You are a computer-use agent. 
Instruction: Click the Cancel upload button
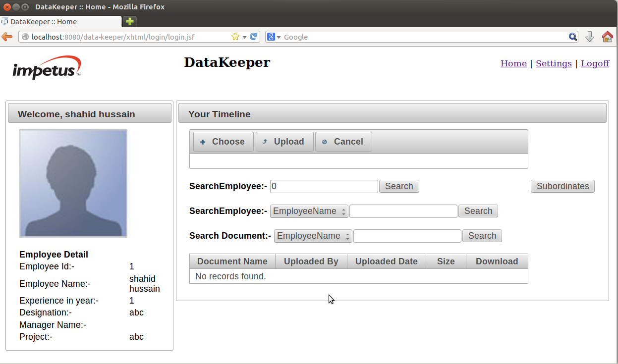coord(343,142)
